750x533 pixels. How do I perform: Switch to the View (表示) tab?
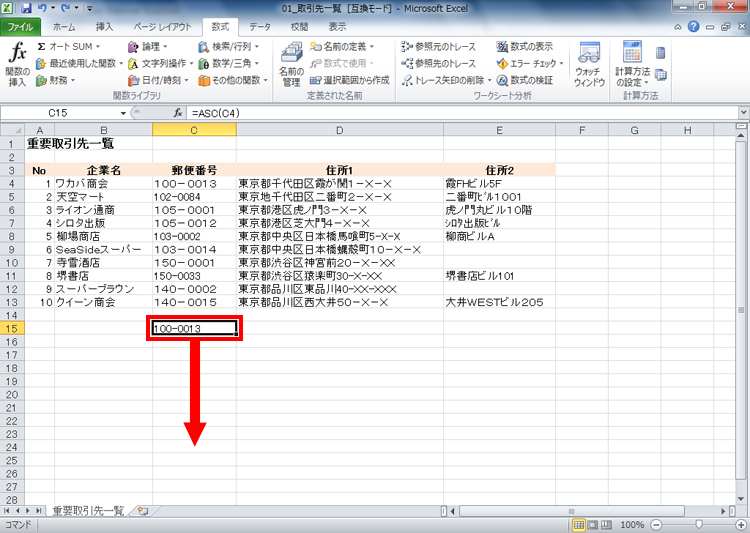coord(337,27)
